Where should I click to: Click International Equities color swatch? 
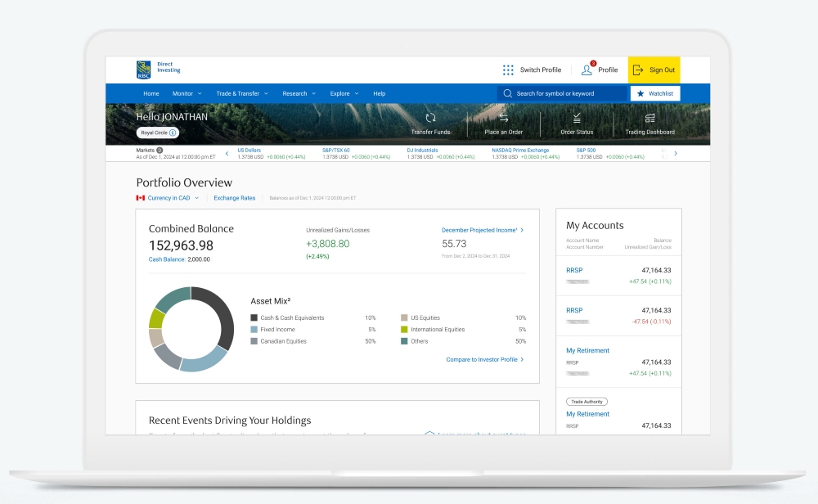(404, 329)
